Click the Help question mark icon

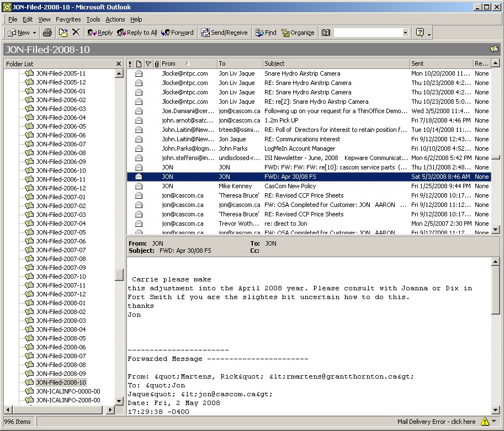tap(420, 32)
